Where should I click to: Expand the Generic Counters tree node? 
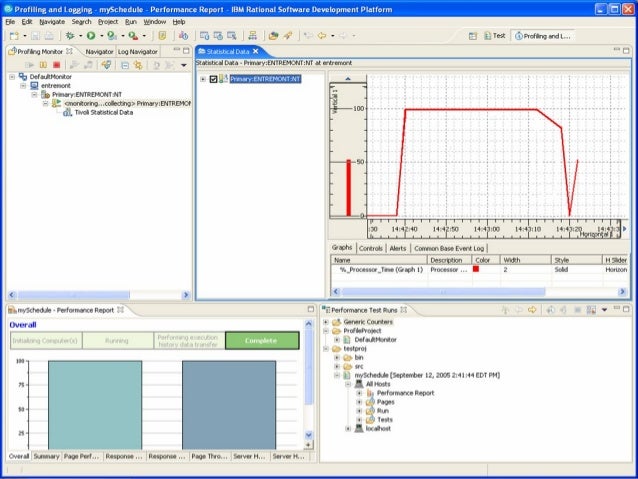point(327,322)
